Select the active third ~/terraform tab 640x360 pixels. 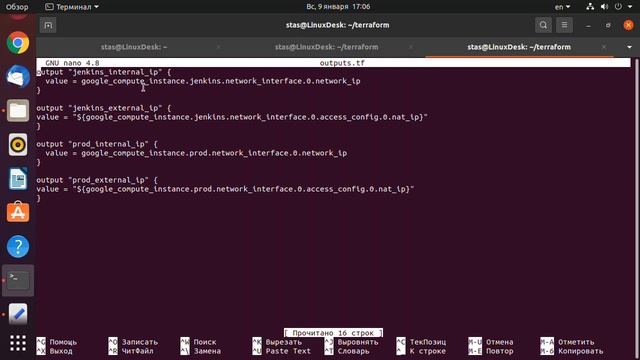point(519,47)
